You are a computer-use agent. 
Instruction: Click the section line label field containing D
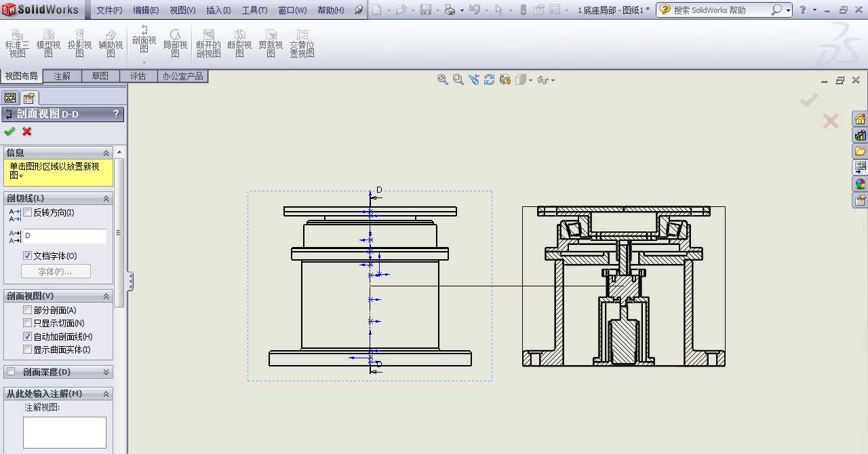64,236
